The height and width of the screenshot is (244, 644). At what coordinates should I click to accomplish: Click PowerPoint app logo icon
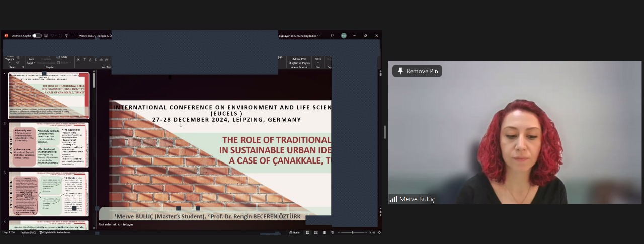6,36
